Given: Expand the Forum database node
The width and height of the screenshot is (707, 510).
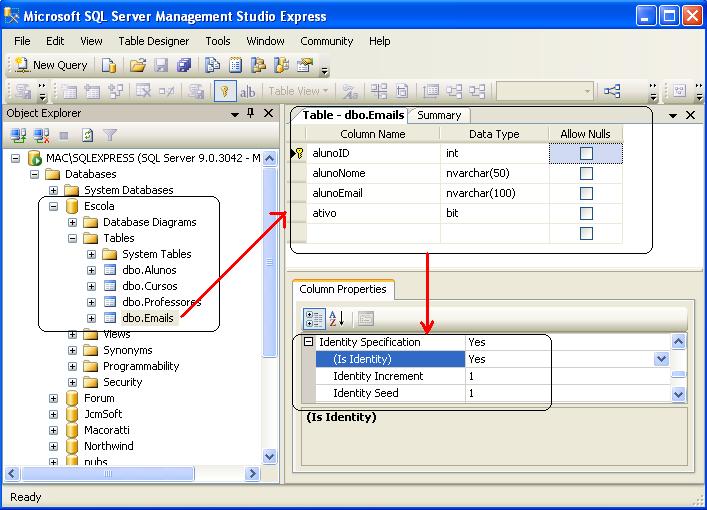Looking at the screenshot, I should pyautogui.click(x=53, y=398).
